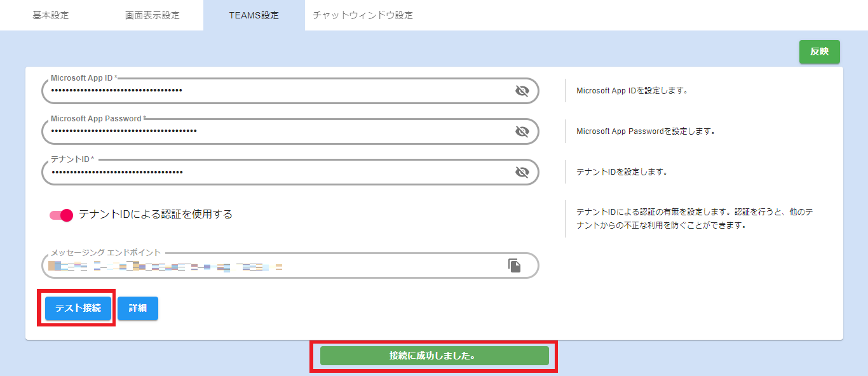Open the 詳細 button
The image size is (868, 376).
pos(138,308)
